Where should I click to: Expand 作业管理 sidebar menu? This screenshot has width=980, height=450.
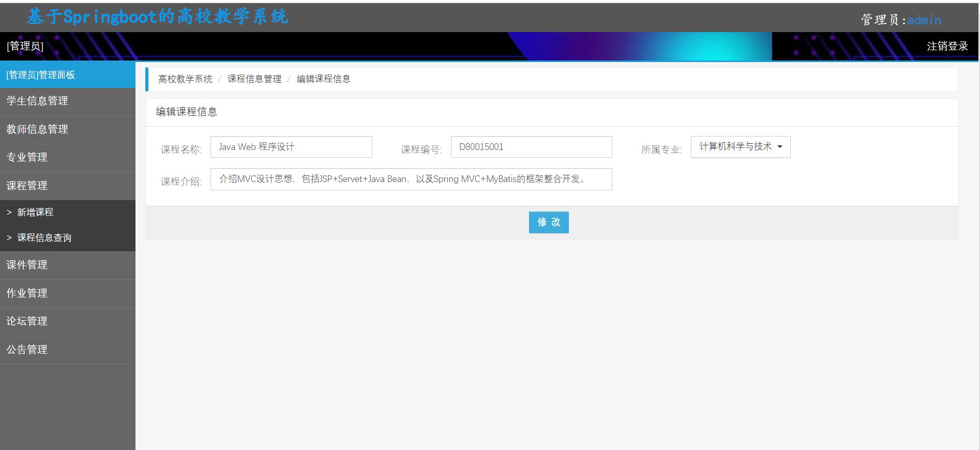pos(68,293)
